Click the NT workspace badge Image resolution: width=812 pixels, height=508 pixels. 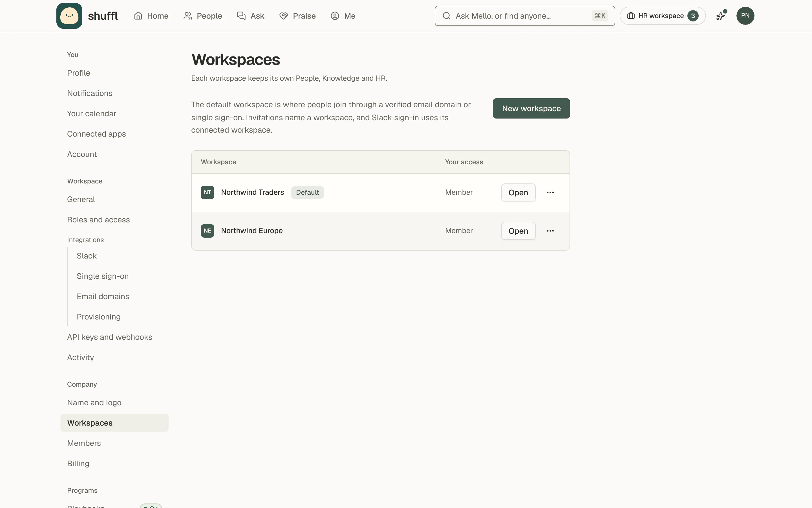(207, 192)
